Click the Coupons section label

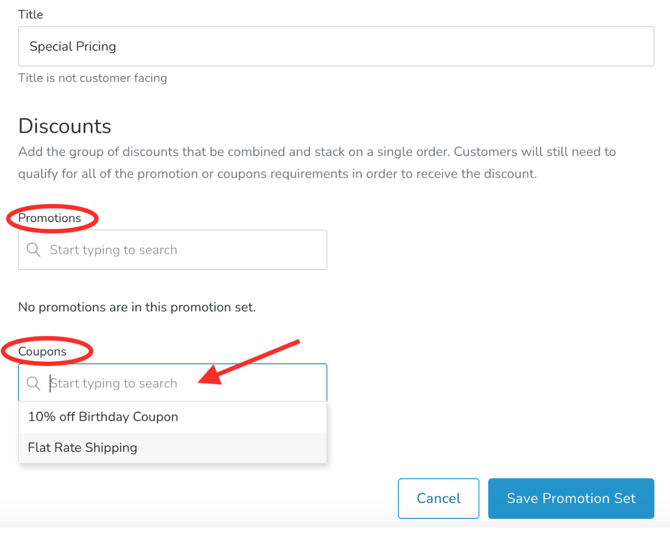[43, 351]
